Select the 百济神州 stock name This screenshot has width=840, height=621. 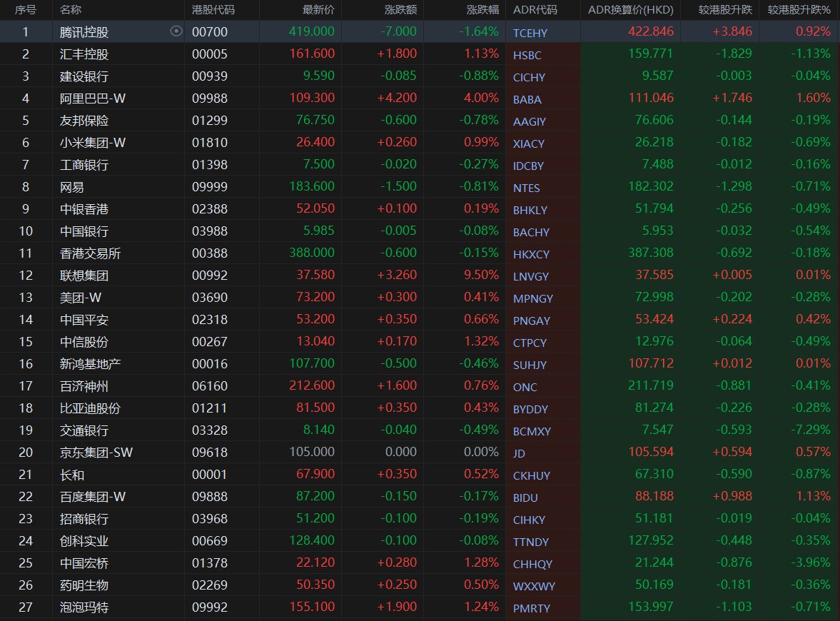pos(84,385)
